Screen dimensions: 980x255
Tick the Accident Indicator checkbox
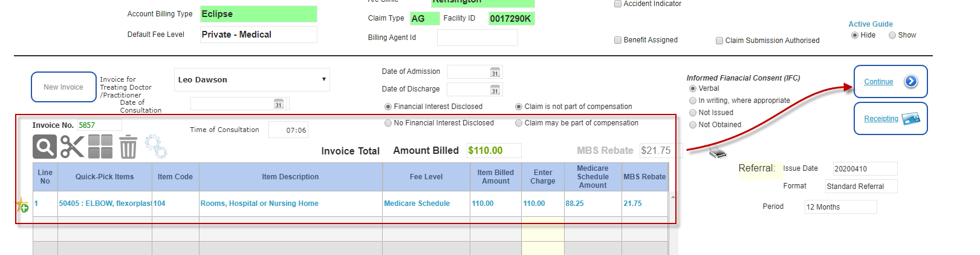pos(618,4)
